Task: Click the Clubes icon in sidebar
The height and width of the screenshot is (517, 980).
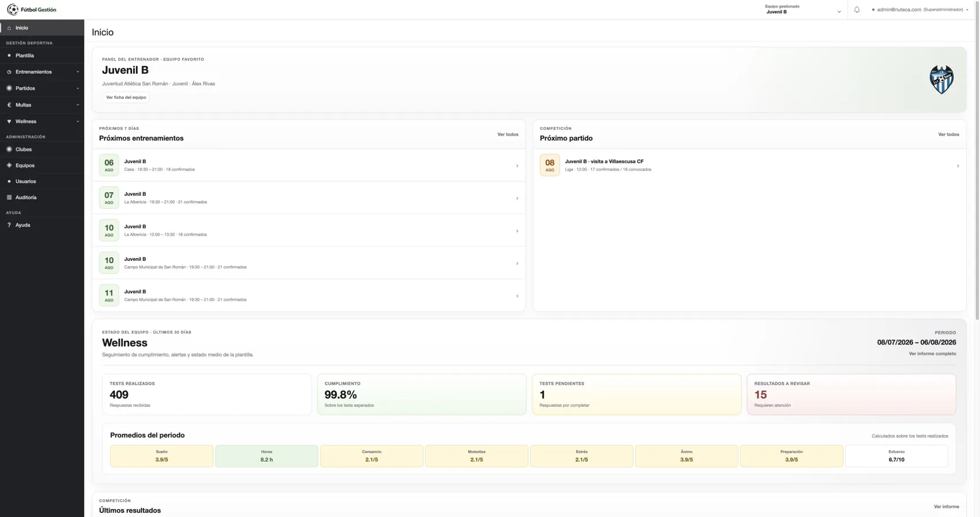Action: coord(9,149)
